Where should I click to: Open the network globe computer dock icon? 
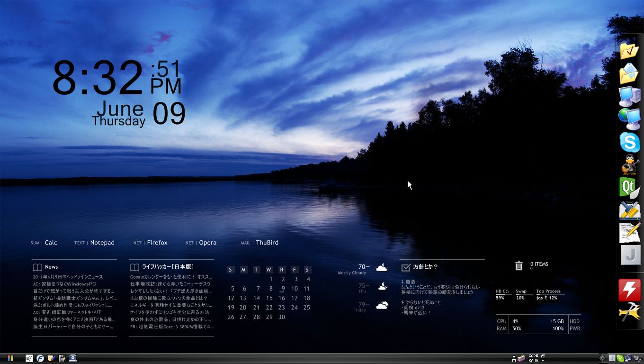click(x=629, y=119)
